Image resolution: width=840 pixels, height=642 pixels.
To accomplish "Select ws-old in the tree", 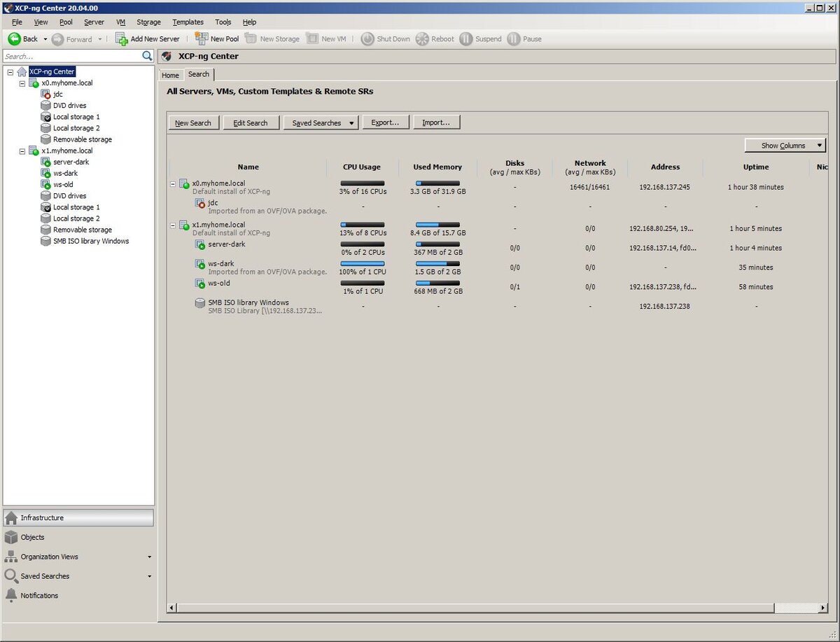I will point(63,185).
